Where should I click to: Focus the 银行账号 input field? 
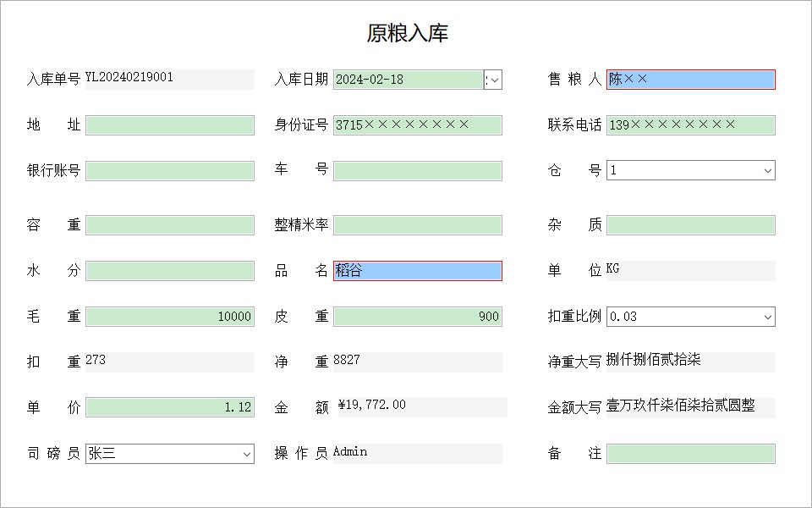(170, 171)
